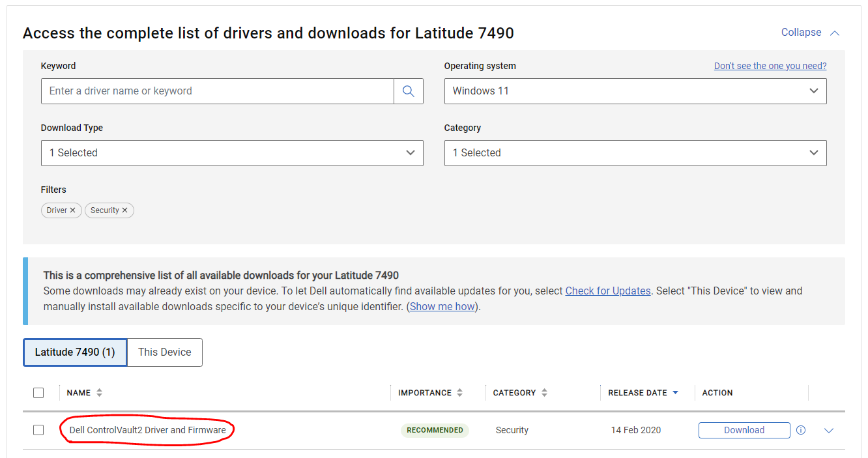Open the Show me how link
The height and width of the screenshot is (458, 868).
(442, 306)
